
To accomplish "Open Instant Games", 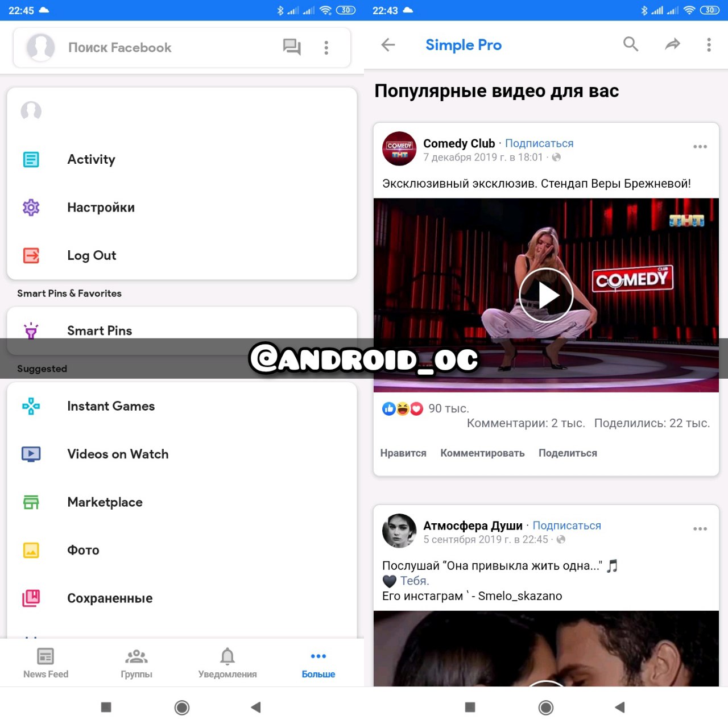I will pos(182,406).
